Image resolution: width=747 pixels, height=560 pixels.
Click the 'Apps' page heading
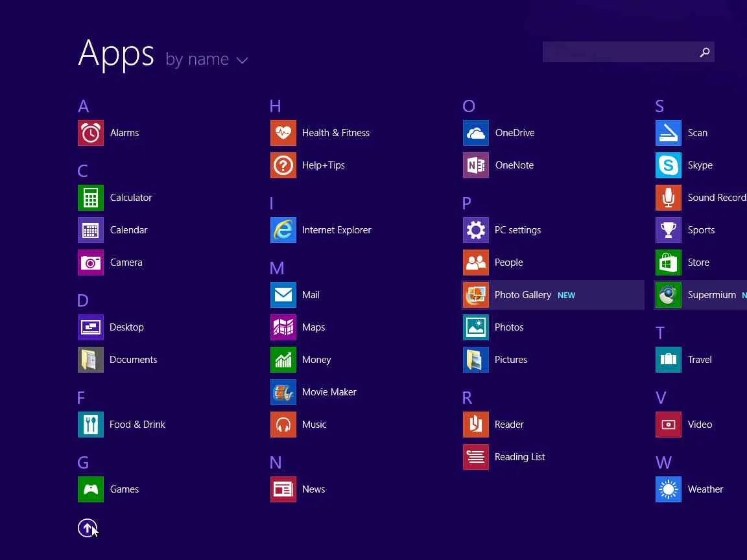[116, 54]
